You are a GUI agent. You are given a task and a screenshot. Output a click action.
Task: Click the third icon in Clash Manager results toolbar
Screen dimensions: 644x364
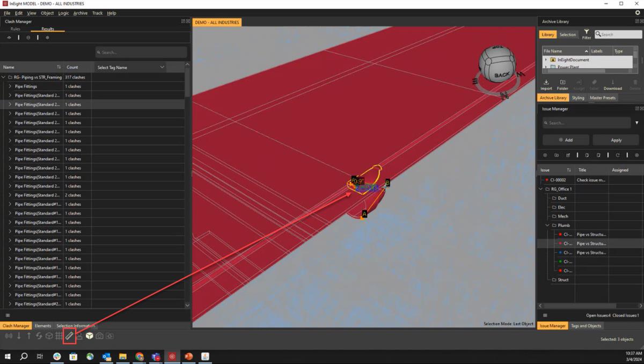pyautogui.click(x=47, y=38)
